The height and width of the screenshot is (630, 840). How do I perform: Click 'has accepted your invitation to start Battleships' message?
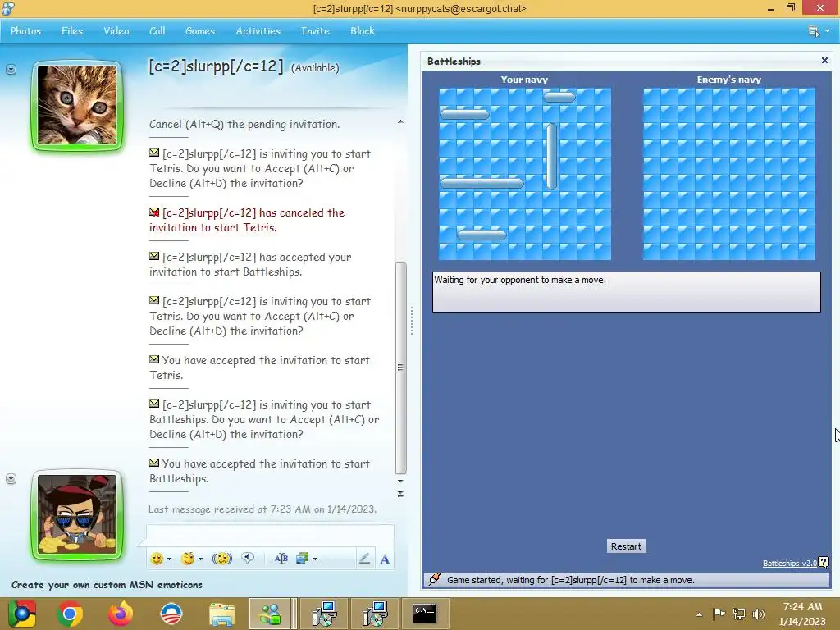(250, 264)
